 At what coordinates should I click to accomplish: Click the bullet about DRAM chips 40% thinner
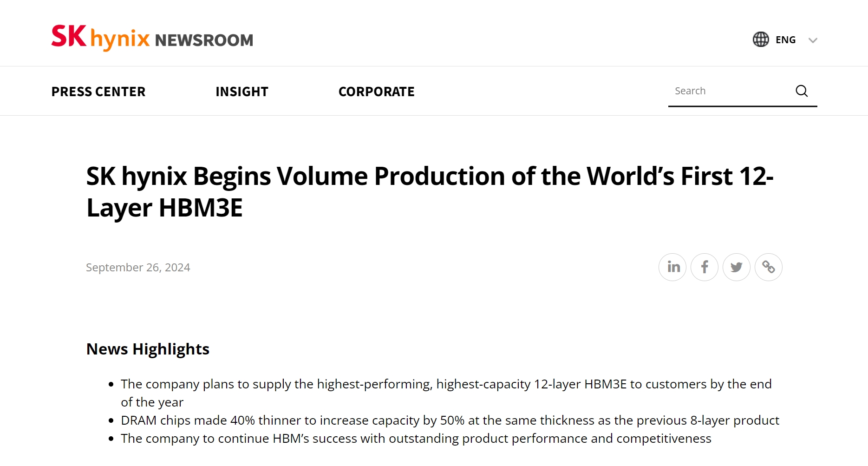point(450,420)
